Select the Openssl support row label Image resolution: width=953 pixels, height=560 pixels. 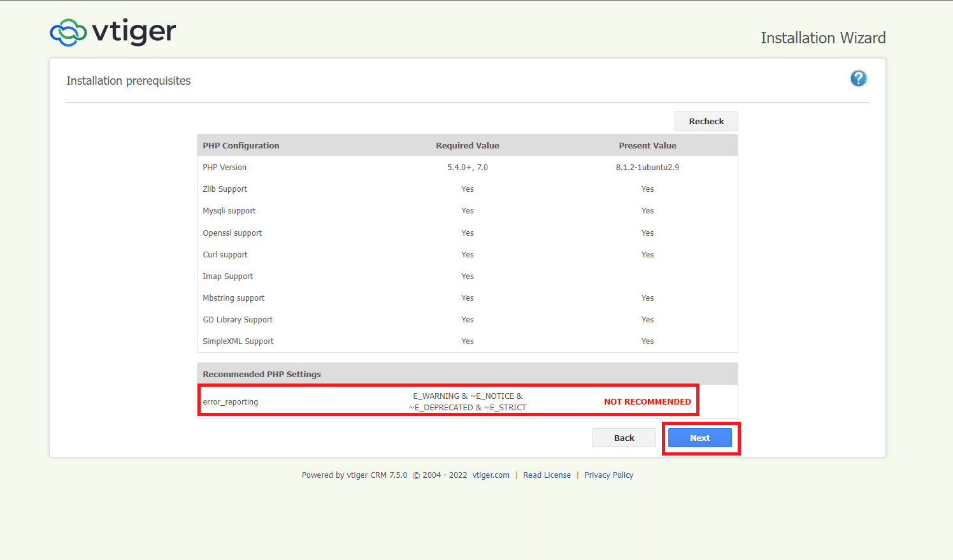point(233,233)
